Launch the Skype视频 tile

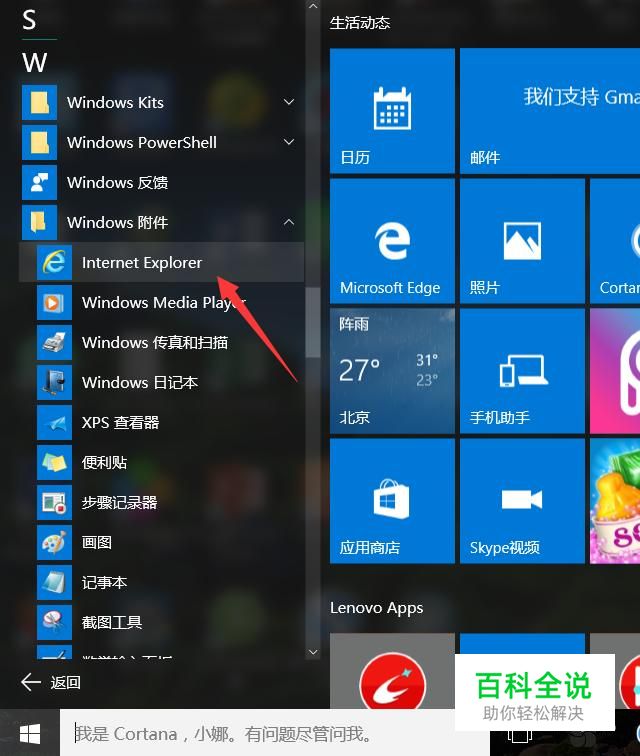pos(522,501)
